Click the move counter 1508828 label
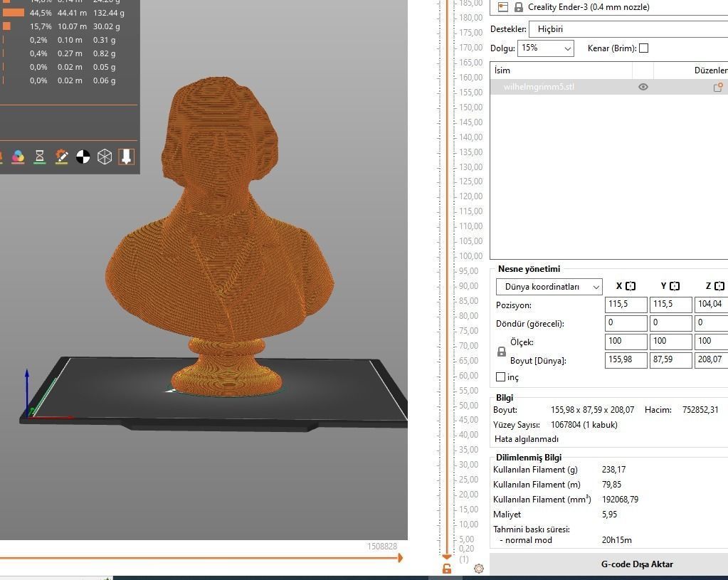The width and height of the screenshot is (728, 580). (x=382, y=547)
